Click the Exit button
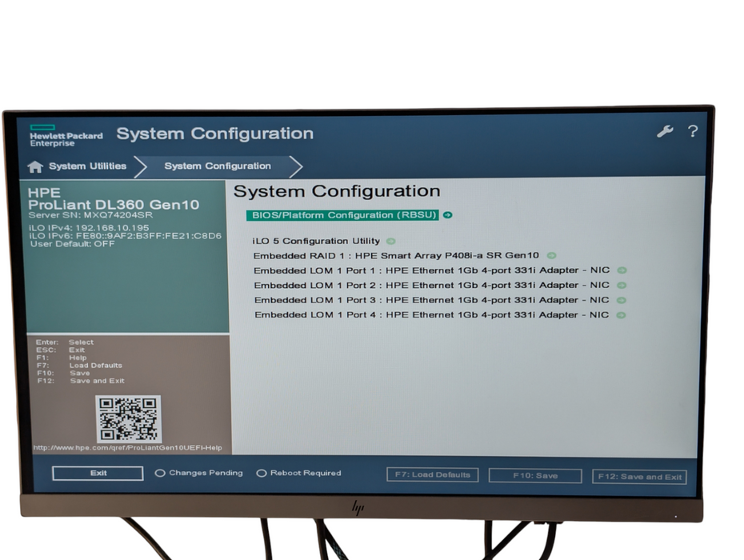 click(98, 473)
